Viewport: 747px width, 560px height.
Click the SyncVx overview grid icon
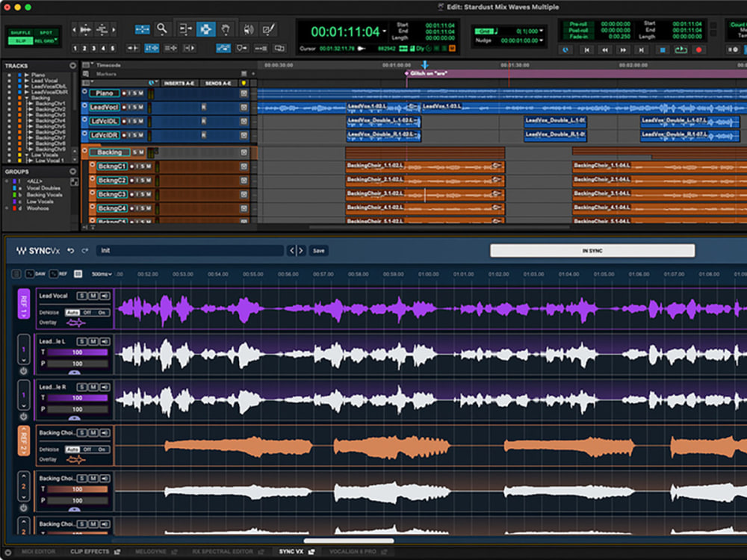click(78, 274)
